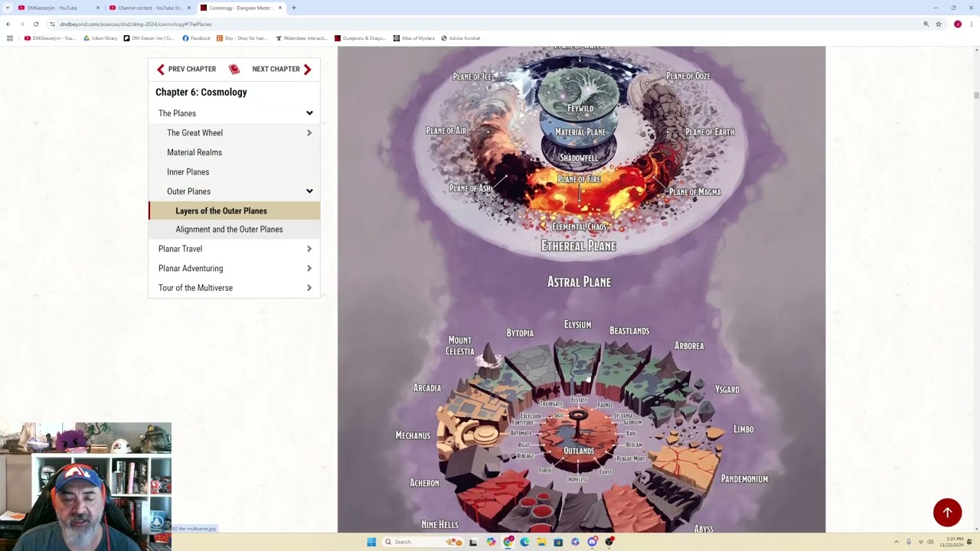The image size is (980, 551).
Task: Expand The Great Wheel submenu arrow
Action: [x=309, y=133]
